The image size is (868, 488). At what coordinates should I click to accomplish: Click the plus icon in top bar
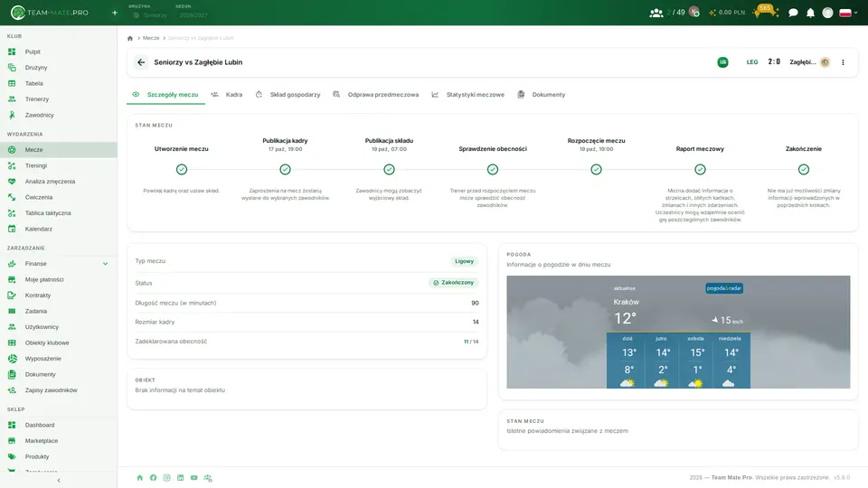tap(115, 13)
